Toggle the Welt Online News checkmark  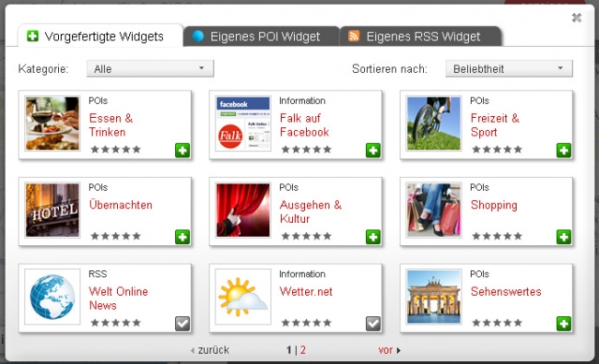[x=183, y=324]
